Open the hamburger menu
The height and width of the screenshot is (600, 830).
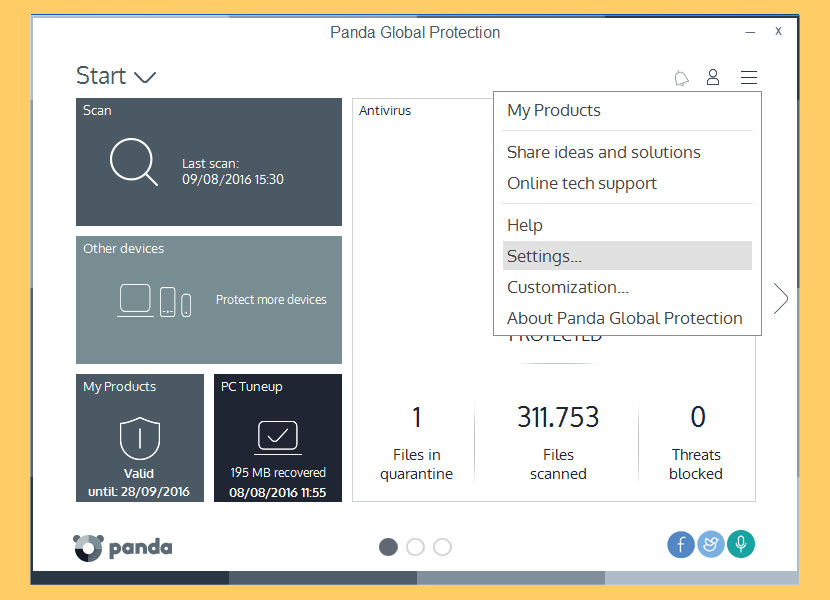click(749, 77)
